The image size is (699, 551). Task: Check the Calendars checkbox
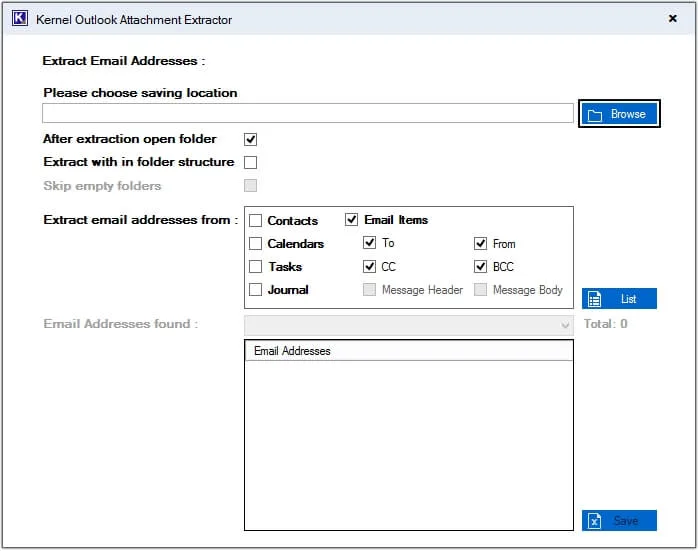(255, 244)
